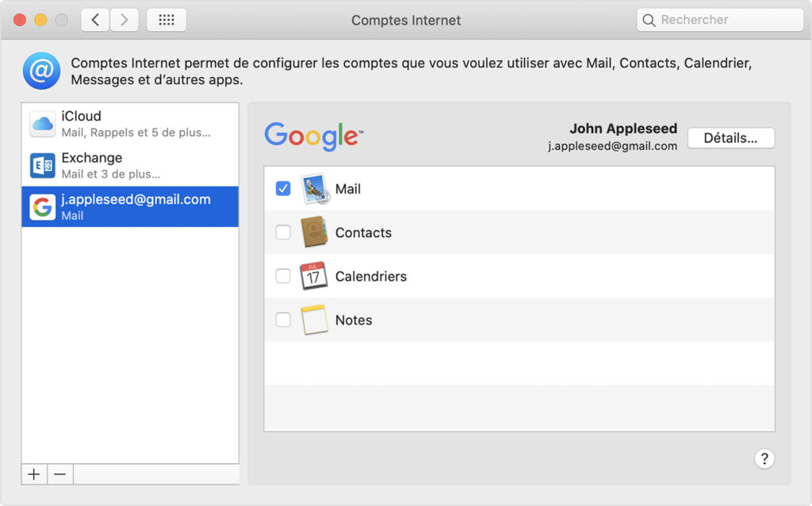
Task: Open the Show All preferences grid icon
Action: (x=166, y=19)
